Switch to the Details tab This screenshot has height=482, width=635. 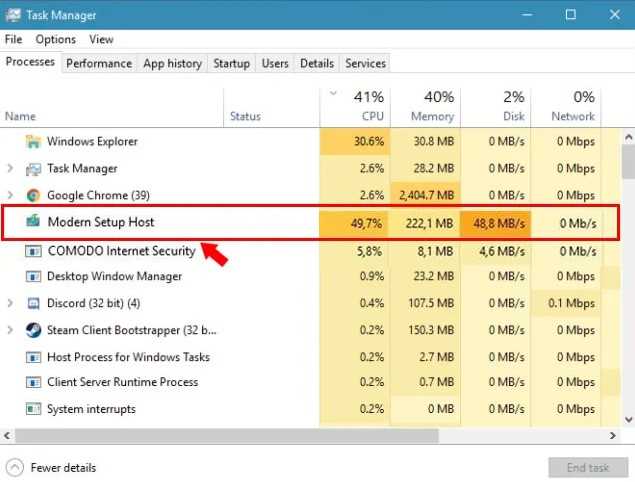tap(317, 64)
